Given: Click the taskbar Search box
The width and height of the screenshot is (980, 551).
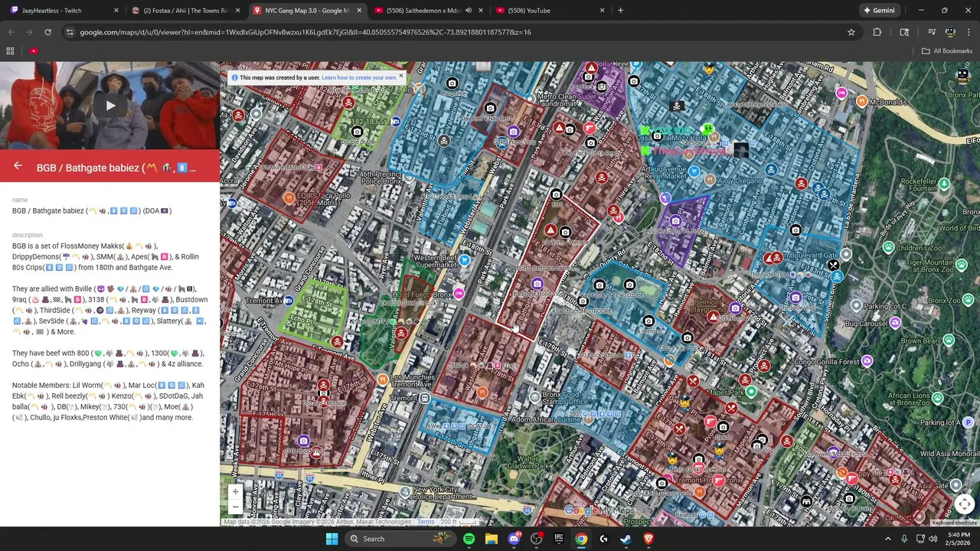Looking at the screenshot, I should 400,539.
